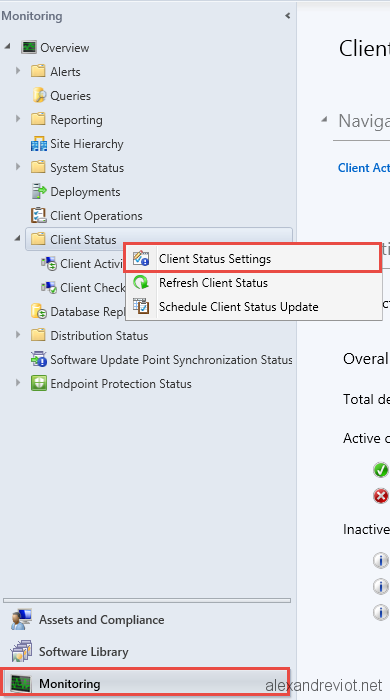The image size is (390, 700).
Task: Click the Assets and Compliance workspace icon
Action: click(21, 620)
